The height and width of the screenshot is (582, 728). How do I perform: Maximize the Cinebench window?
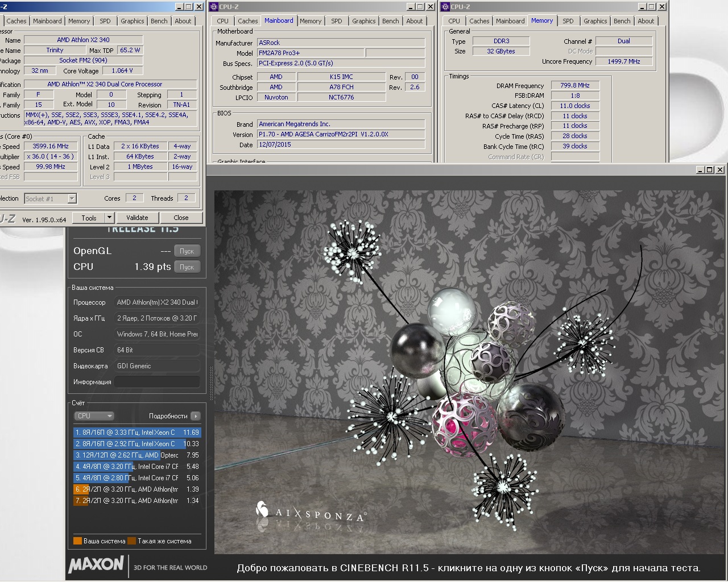[710, 169]
